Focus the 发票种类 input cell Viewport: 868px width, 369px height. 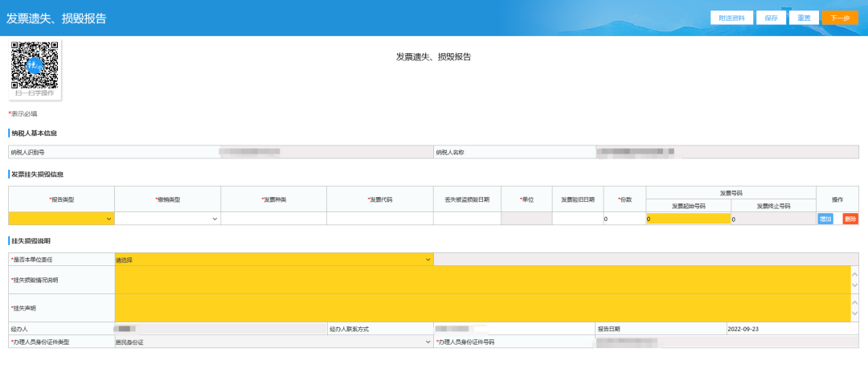click(x=273, y=219)
